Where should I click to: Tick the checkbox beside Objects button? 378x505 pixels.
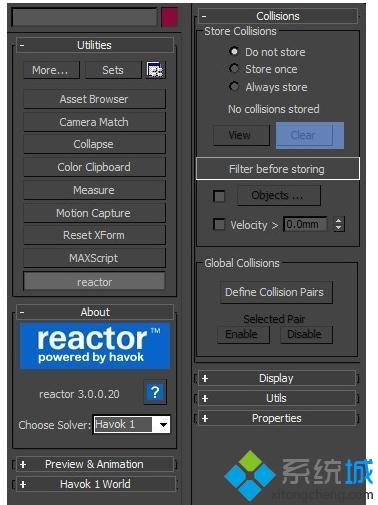pos(219,196)
